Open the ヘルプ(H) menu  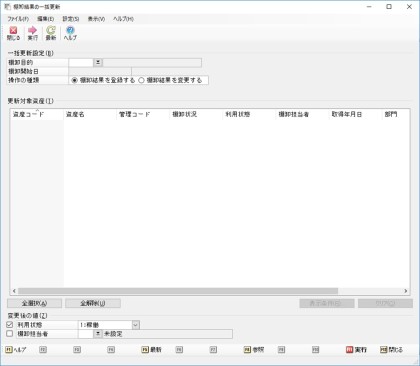123,19
